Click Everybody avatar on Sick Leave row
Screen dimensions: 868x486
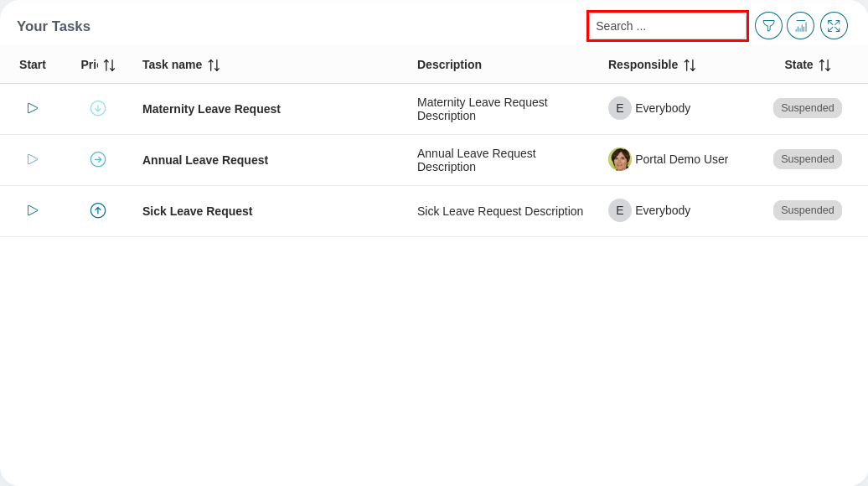click(620, 210)
